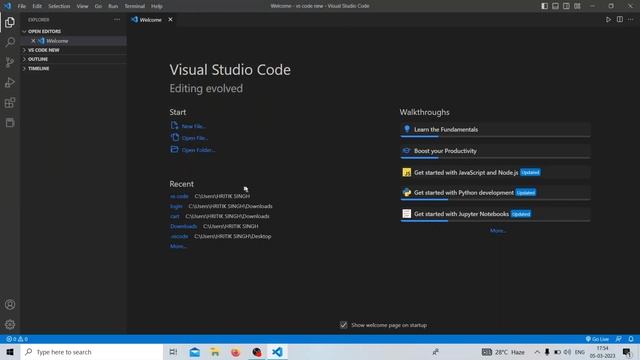Click the taskbar search box
640x360 pixels.
[92, 352]
